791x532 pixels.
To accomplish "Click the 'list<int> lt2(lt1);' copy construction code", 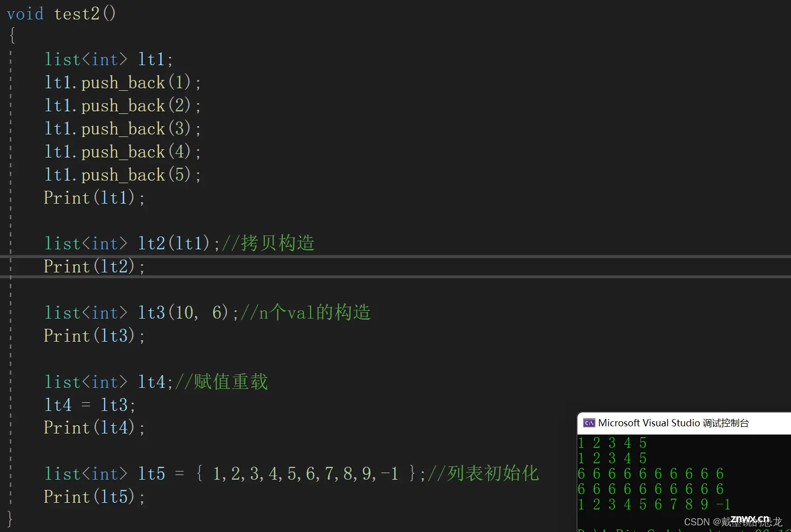I will 132,243.
